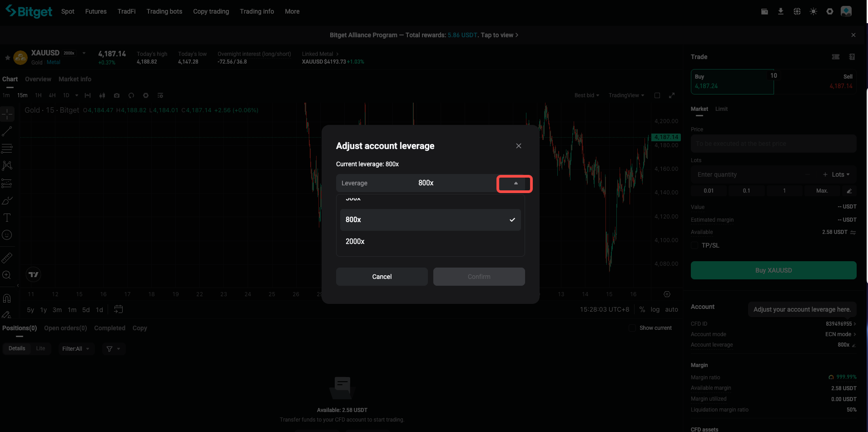Switch to the Open orders(0) tab

pyautogui.click(x=65, y=328)
